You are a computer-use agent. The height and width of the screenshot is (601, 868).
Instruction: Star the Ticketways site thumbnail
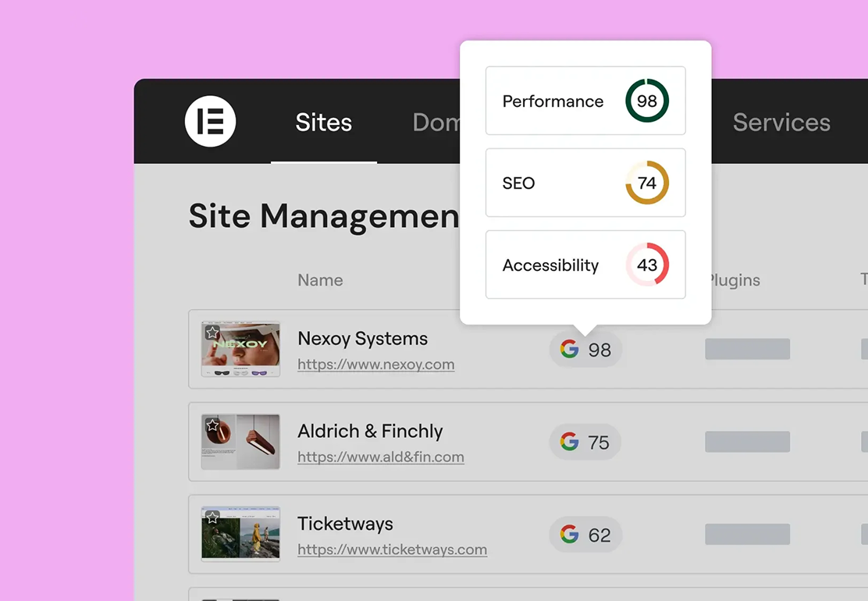[212, 517]
